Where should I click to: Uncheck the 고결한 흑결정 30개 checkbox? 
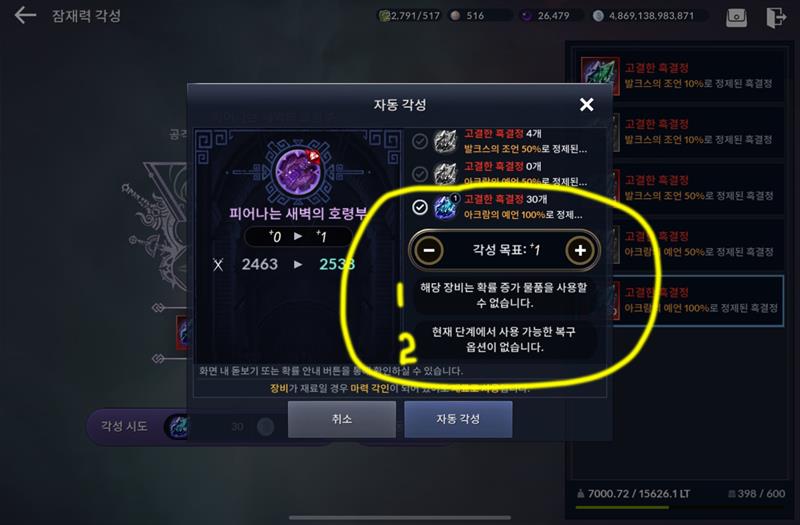pos(419,207)
